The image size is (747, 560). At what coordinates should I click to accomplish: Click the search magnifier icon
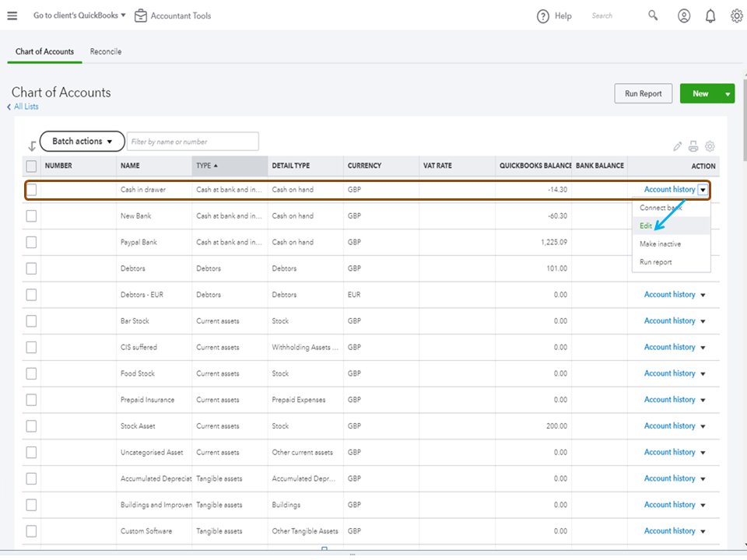(x=653, y=16)
